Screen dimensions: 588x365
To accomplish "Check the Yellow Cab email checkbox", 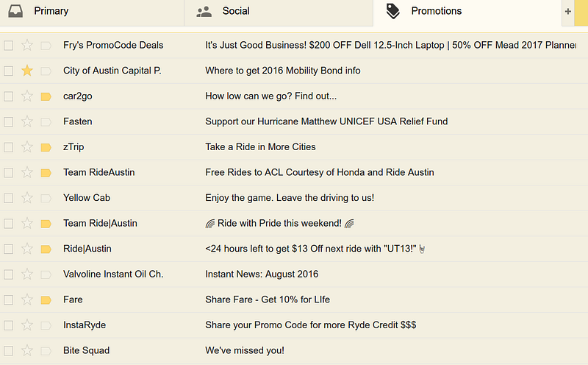I will coord(8,198).
